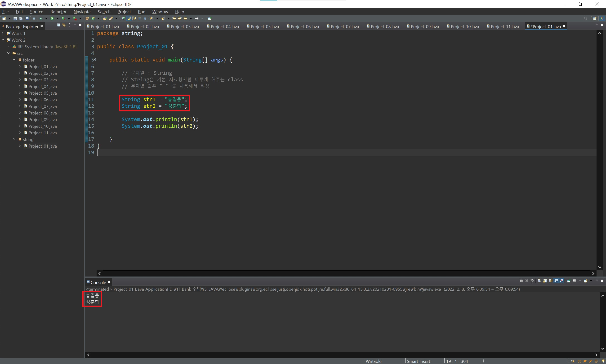
Task: Select Project_07.java in Package Explorer
Action: click(x=42, y=106)
